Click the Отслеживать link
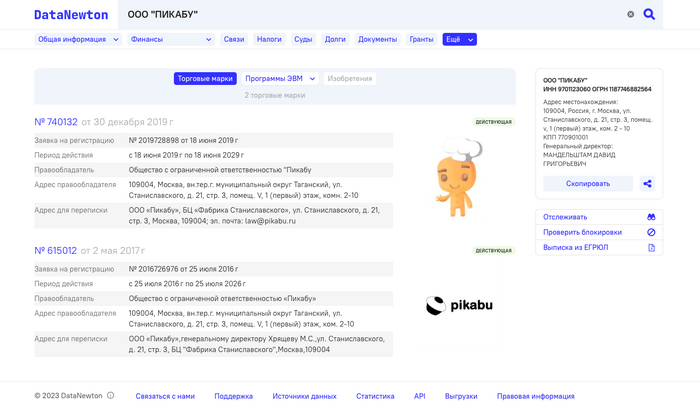700x409 pixels. [565, 217]
